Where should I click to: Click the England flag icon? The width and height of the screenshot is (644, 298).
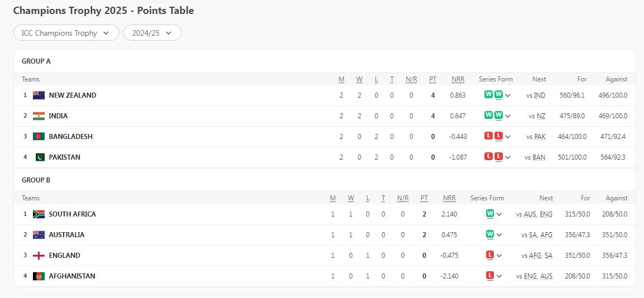point(39,256)
